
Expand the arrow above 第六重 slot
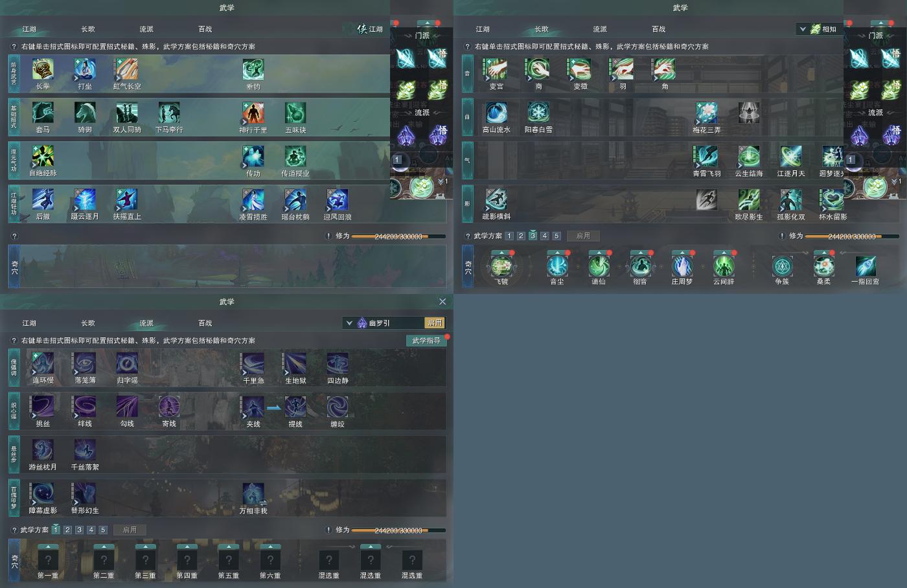[x=270, y=547]
